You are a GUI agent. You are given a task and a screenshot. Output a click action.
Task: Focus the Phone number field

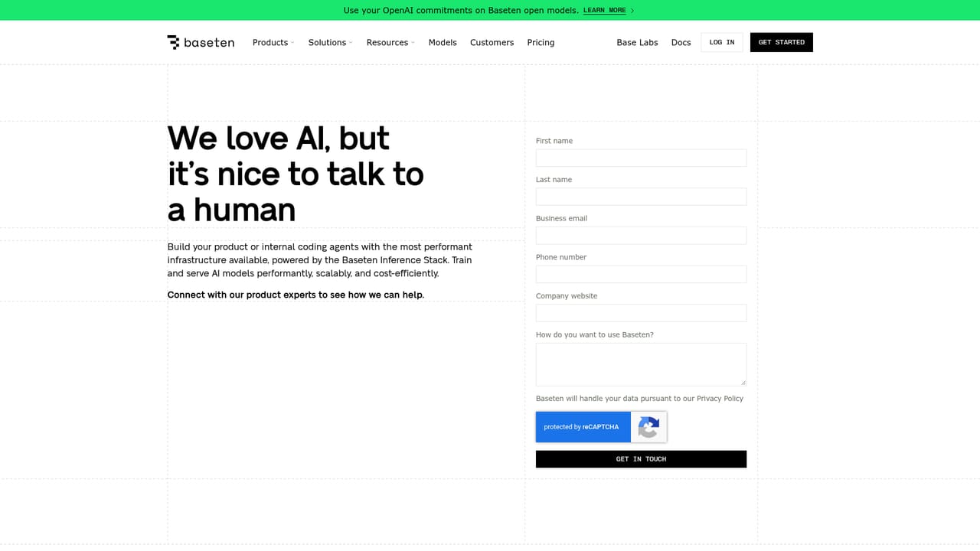[641, 274]
